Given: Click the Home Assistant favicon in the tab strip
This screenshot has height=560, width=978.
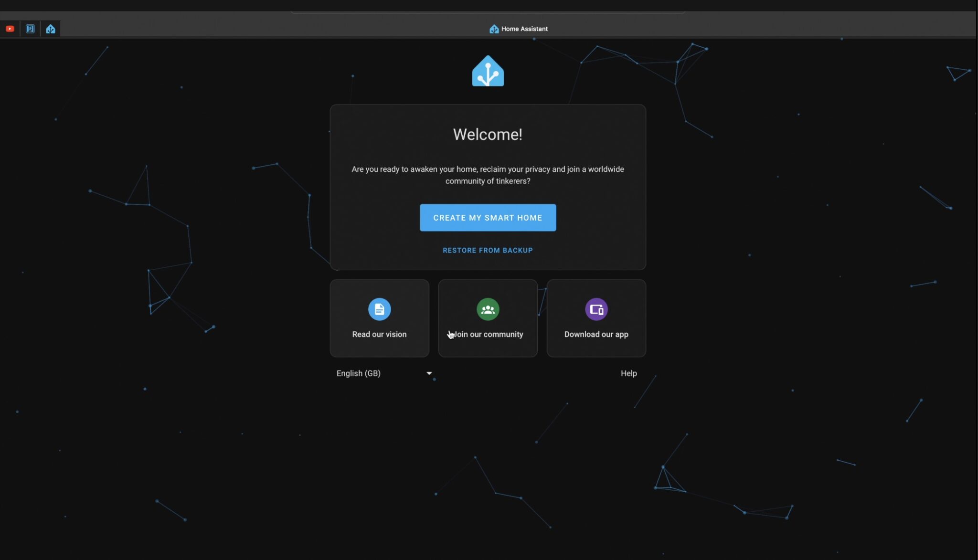Looking at the screenshot, I should (x=50, y=28).
